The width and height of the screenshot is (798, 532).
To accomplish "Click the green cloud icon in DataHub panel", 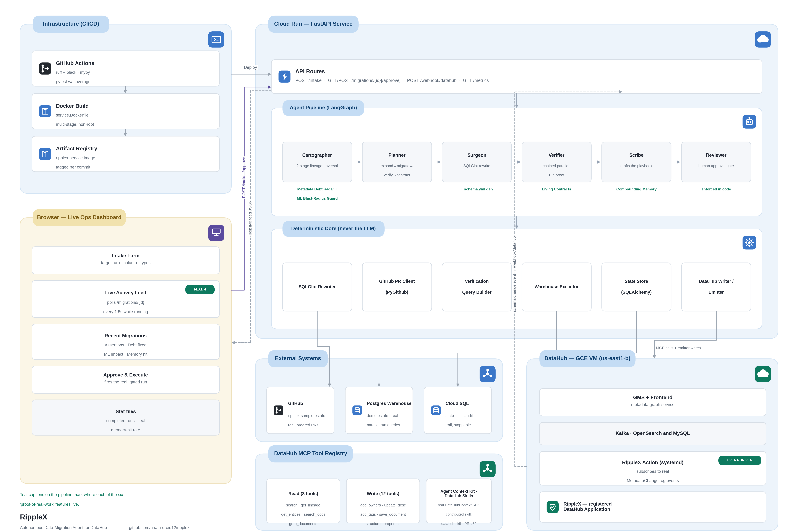I will click(763, 374).
